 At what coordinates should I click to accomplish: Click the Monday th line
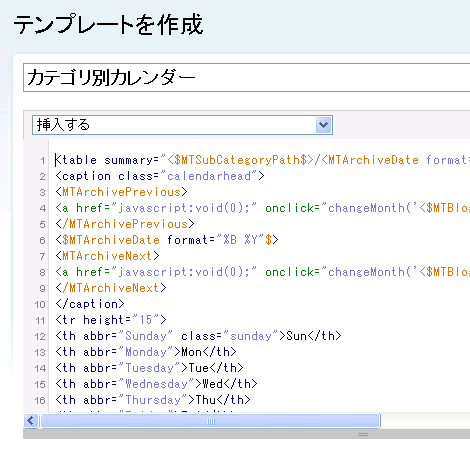point(146,352)
